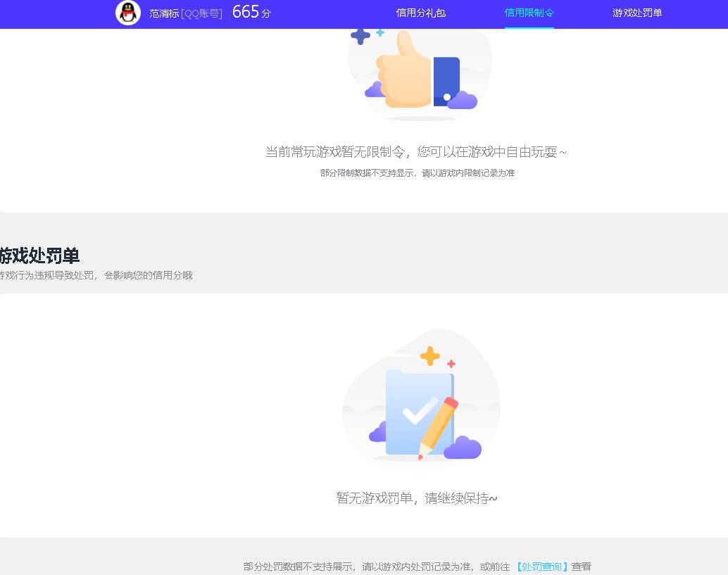Image resolution: width=728 pixels, height=575 pixels.
Task: Open the 游戏处罚单 tab in the top bar
Action: (x=636, y=13)
